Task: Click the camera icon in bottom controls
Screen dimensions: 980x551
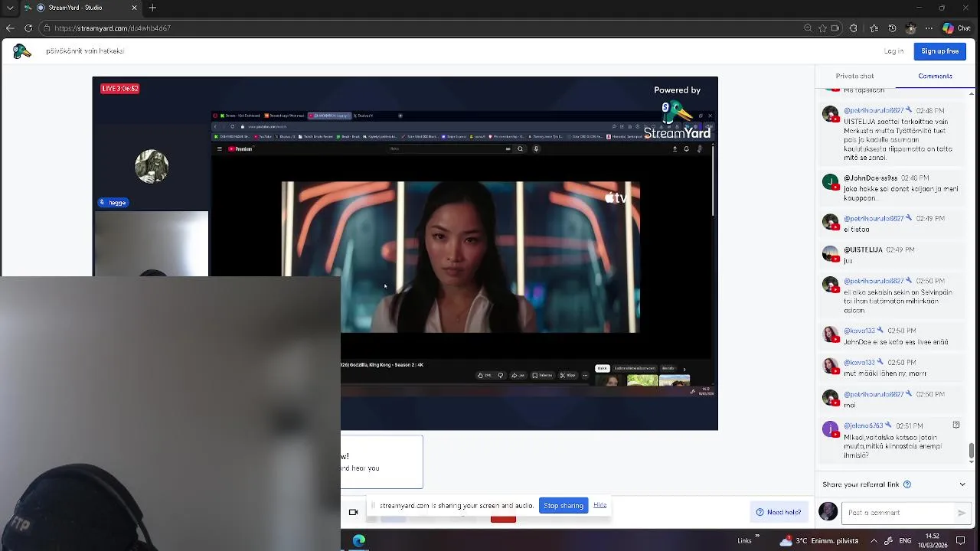Action: 353,512
